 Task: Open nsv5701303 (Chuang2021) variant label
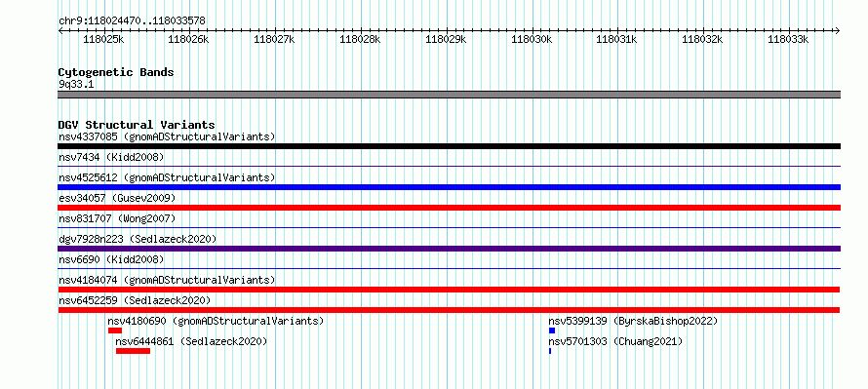click(x=615, y=341)
